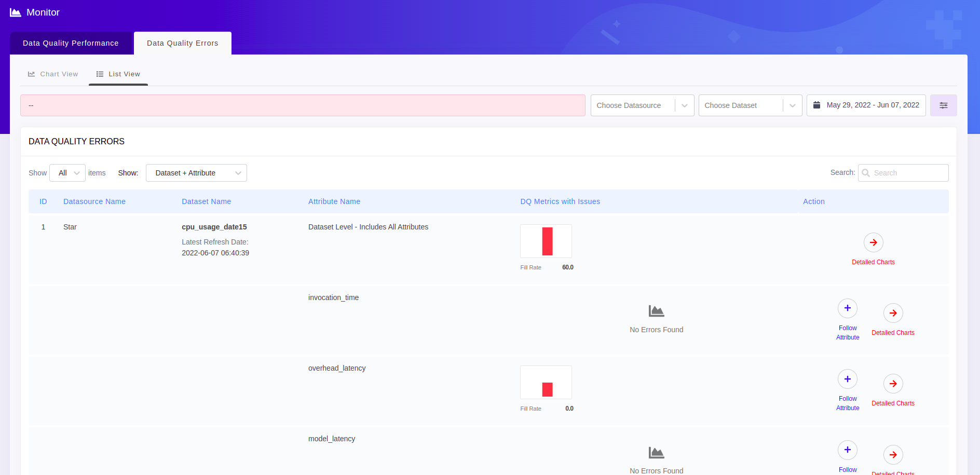Open Detailed Charts arrow for model_latency
Viewport: 980px width, 475px height.
(893, 455)
